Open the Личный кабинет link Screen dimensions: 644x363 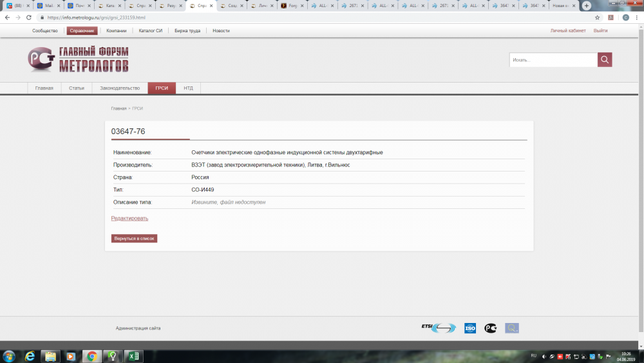[568, 31]
